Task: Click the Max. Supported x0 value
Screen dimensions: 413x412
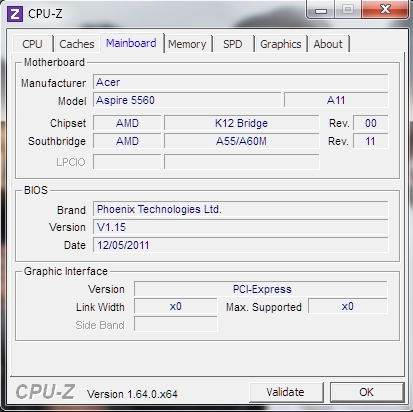Action: tap(348, 306)
